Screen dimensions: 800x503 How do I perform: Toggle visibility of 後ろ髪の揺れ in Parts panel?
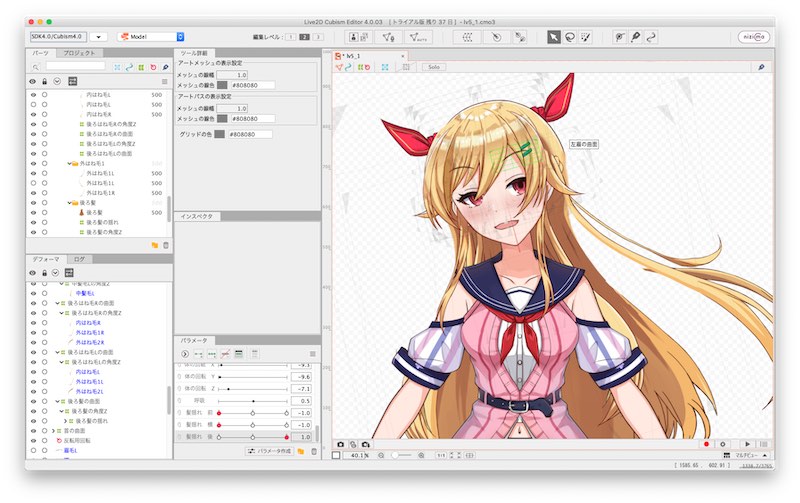click(x=33, y=222)
